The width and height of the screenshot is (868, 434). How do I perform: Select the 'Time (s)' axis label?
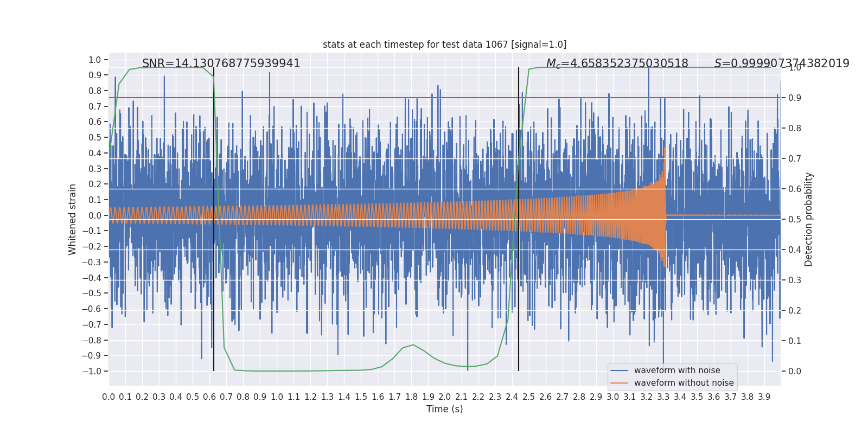[445, 409]
